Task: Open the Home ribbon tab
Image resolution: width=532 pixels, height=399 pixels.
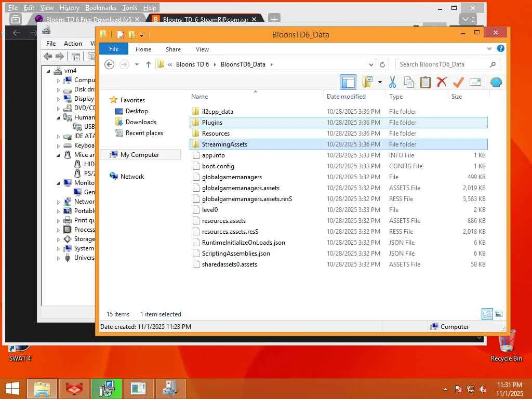Action: pyautogui.click(x=143, y=49)
